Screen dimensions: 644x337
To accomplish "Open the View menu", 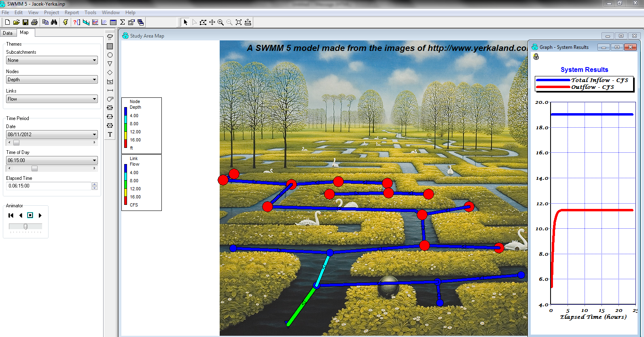I will [x=33, y=13].
